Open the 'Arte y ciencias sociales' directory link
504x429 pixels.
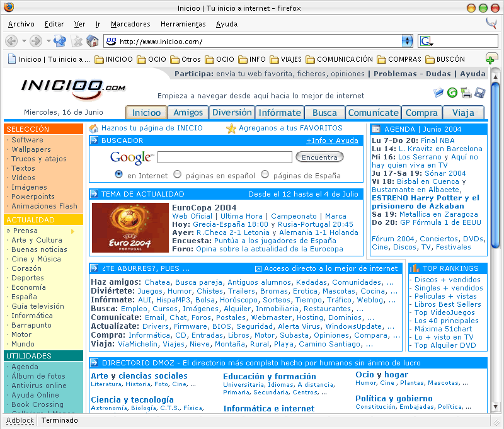(139, 375)
